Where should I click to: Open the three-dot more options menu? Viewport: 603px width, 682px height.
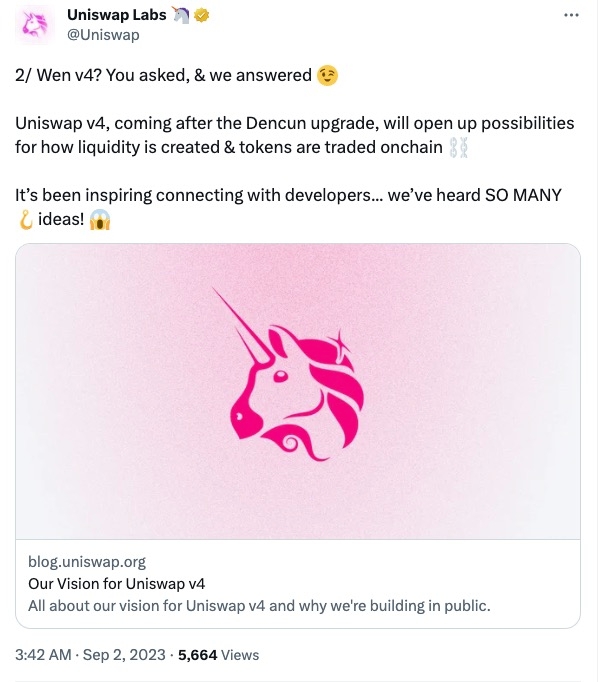[570, 17]
